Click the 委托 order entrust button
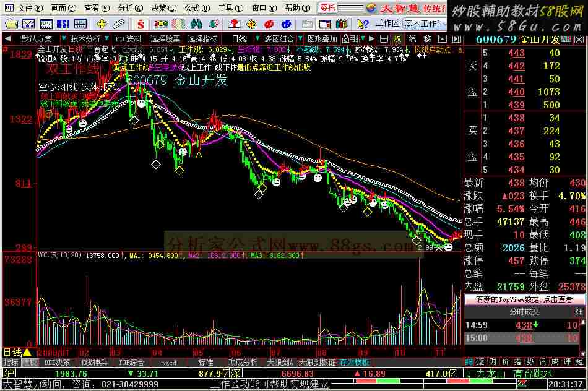588x391 pixels. coord(327,7)
